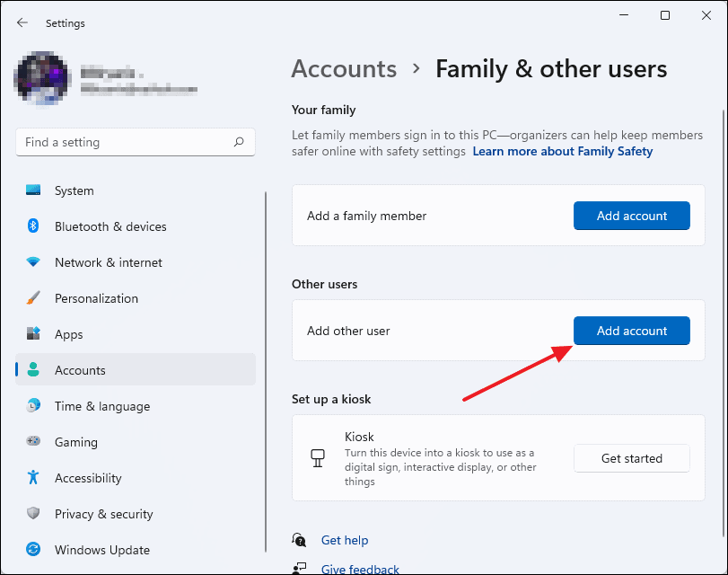
Task: Open Apps settings using its icon
Action: pyautogui.click(x=33, y=334)
